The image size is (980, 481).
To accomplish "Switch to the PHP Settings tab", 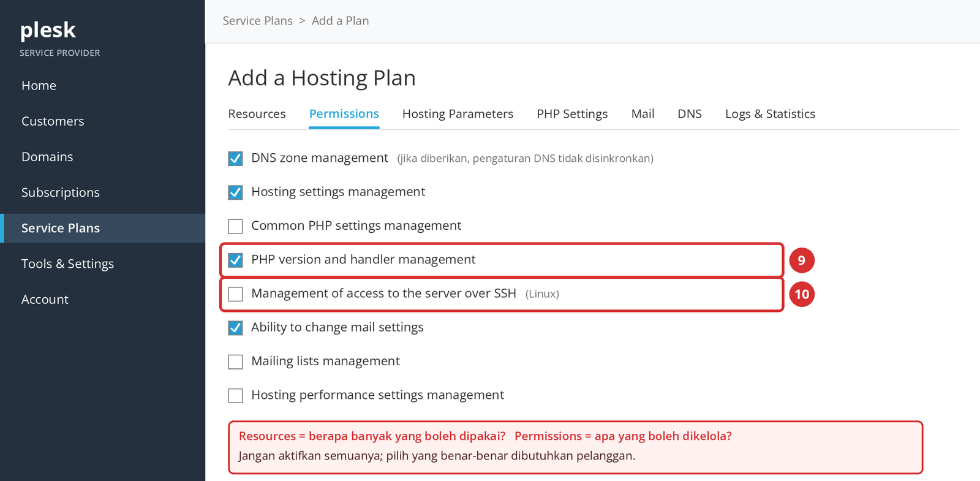I will [x=572, y=114].
